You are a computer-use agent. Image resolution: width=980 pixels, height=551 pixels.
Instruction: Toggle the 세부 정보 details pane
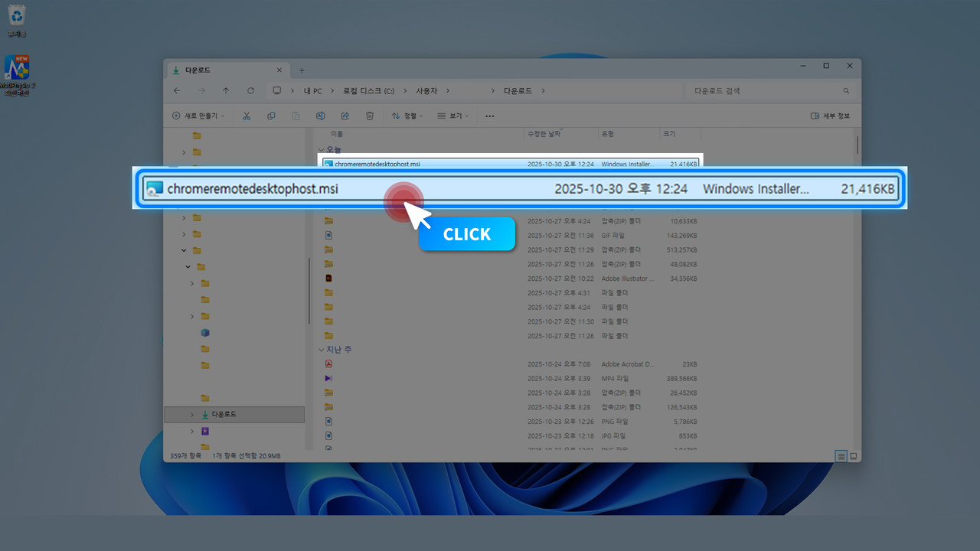tap(831, 116)
